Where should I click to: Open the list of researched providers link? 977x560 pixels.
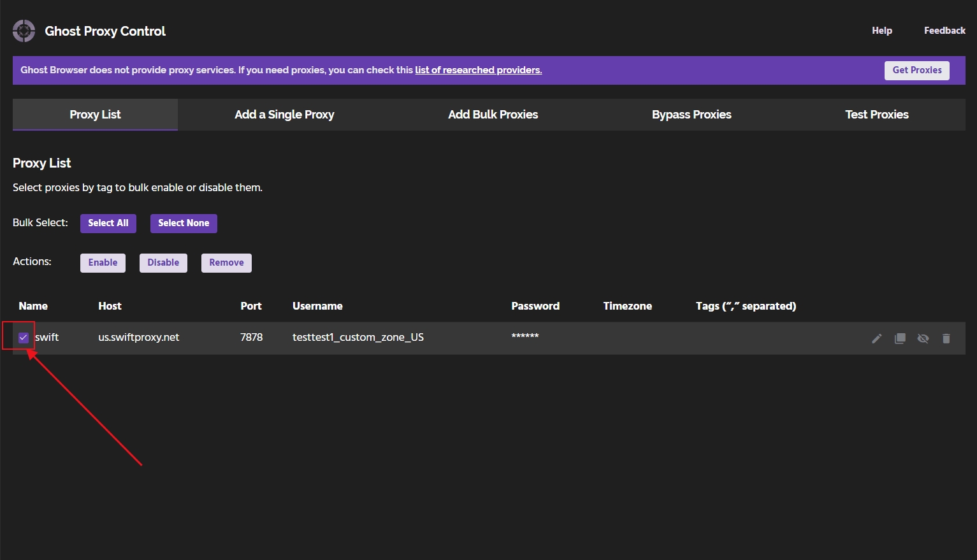pyautogui.click(x=478, y=70)
